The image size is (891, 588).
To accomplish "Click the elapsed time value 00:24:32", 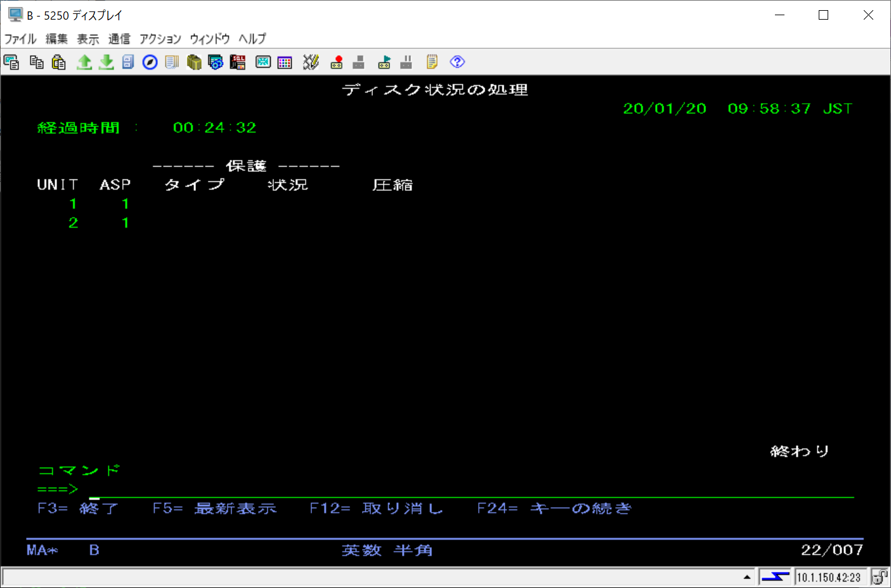I will pyautogui.click(x=214, y=127).
